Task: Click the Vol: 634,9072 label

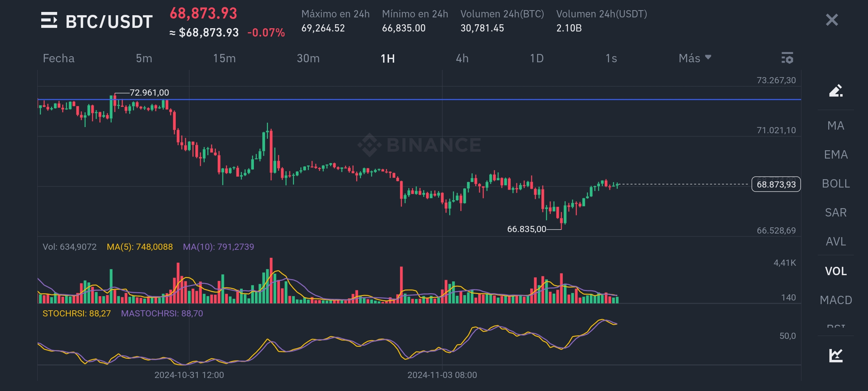Action: 69,247
